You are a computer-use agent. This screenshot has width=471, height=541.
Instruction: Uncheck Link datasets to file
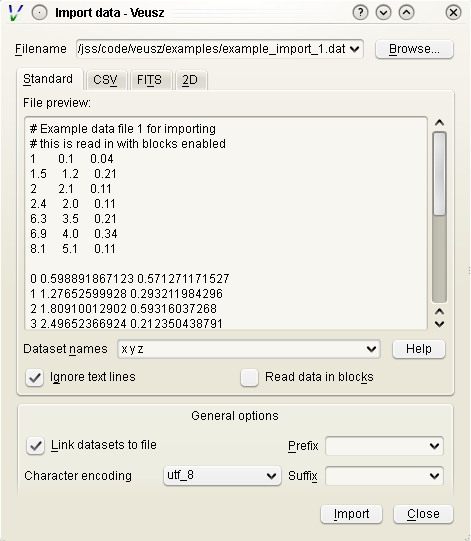pyautogui.click(x=35, y=445)
